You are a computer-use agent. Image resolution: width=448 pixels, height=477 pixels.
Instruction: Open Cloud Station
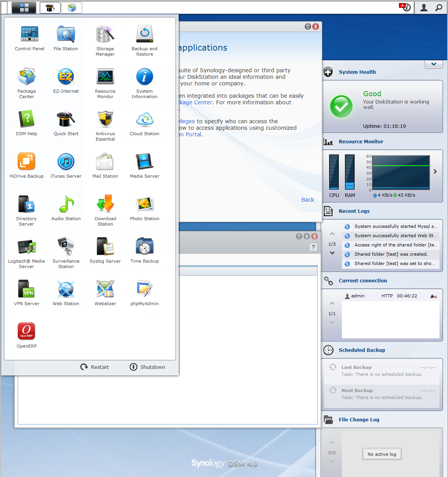point(145,123)
